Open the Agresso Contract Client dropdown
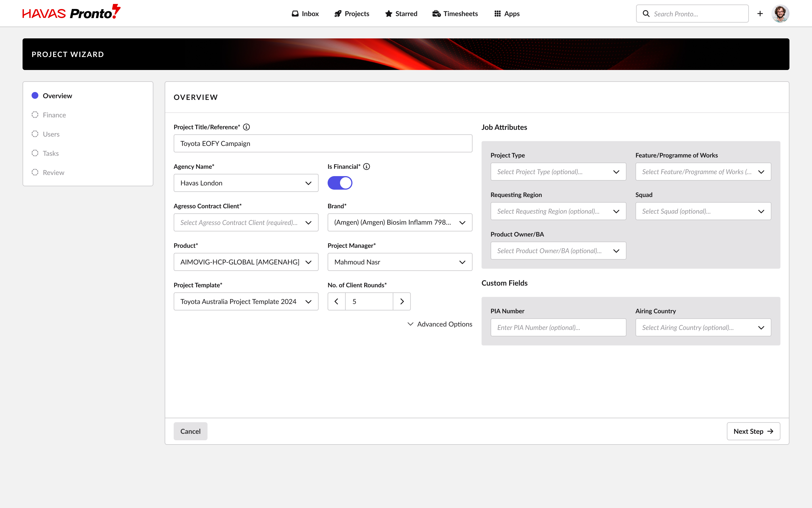Viewport: 812px width, 508px height. (x=246, y=222)
